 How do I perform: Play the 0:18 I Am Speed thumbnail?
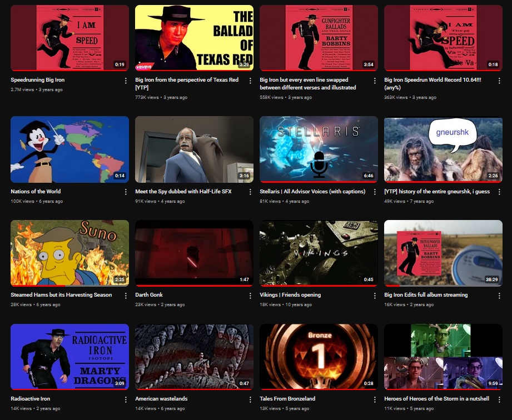tap(443, 38)
